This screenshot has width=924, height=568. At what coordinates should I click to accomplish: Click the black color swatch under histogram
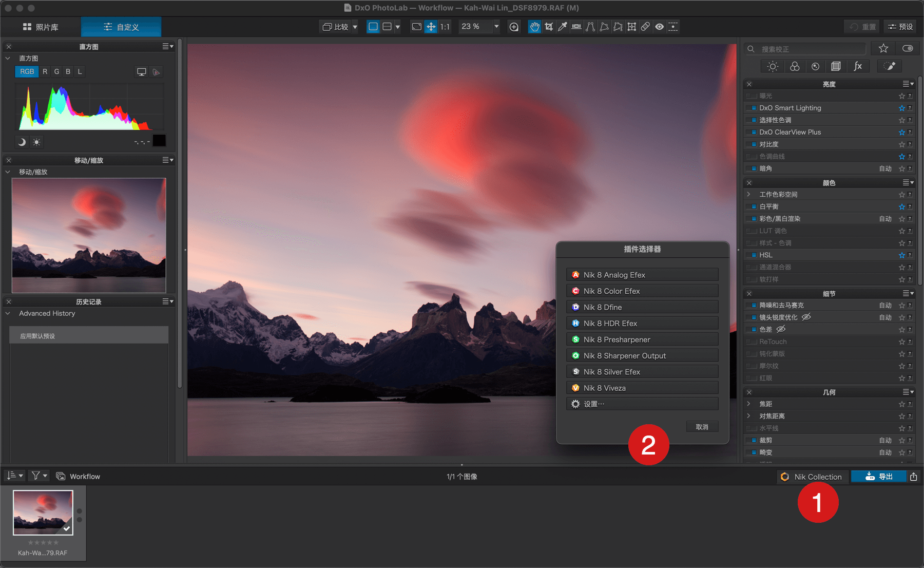159,141
